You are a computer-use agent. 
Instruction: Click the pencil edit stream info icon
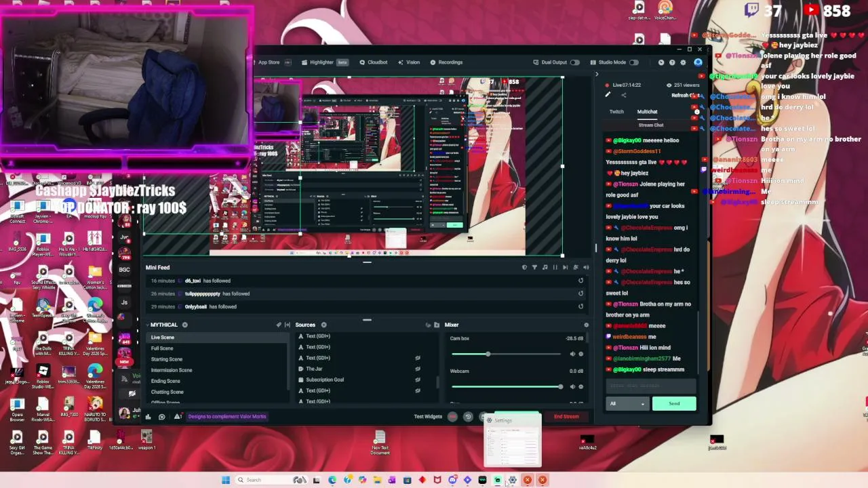click(x=608, y=95)
